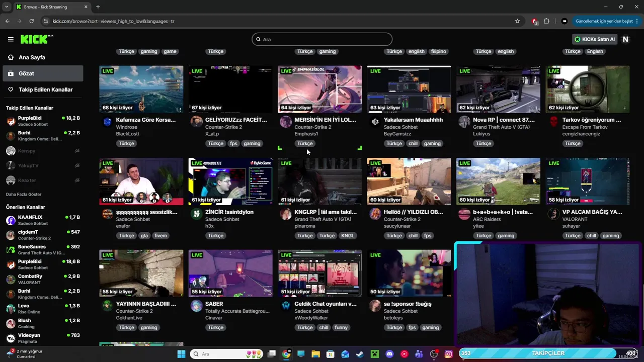The height and width of the screenshot is (362, 644).
Task: Click saucylunaar channel avatar
Action: (x=375, y=214)
